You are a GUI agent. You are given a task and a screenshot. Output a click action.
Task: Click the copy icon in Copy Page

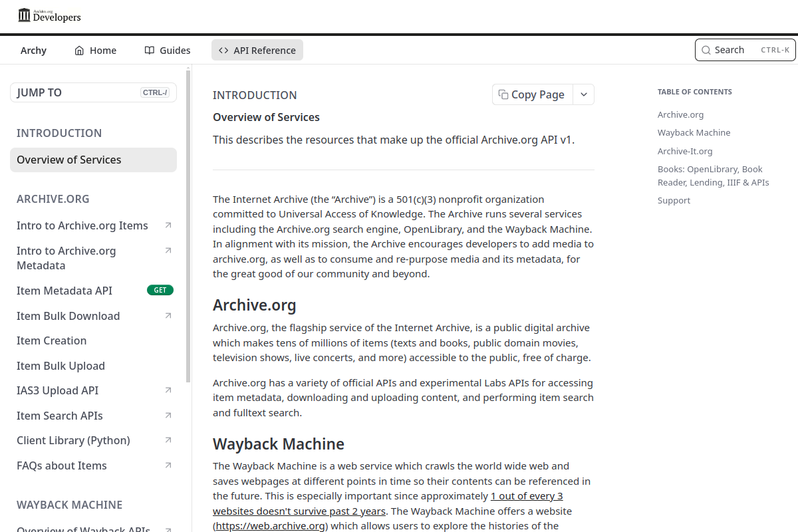click(x=503, y=94)
